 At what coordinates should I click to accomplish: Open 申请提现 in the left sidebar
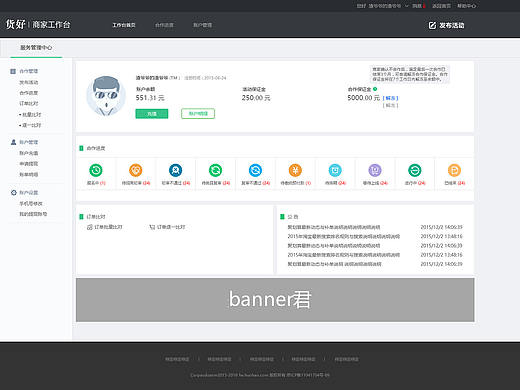click(x=29, y=164)
